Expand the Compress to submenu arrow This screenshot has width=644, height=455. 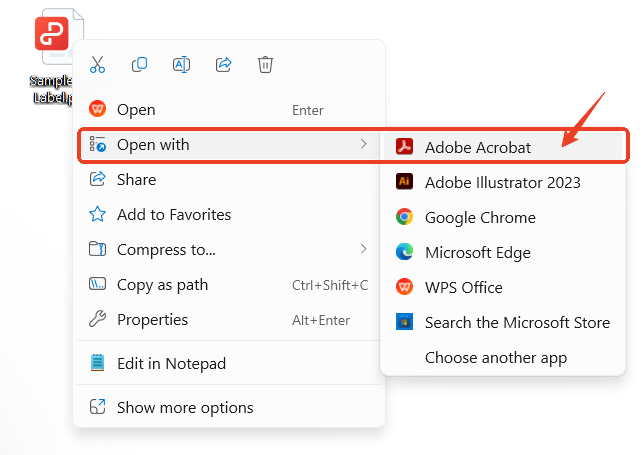coord(363,249)
